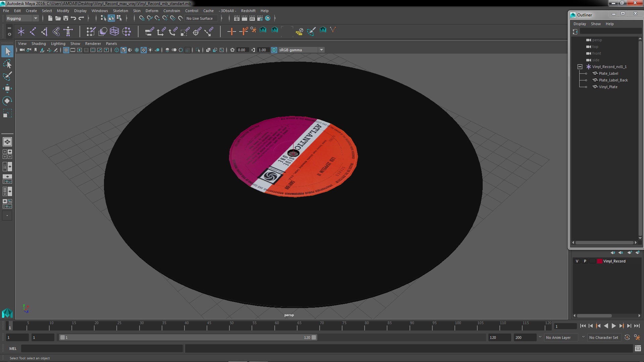Toggle smooth shade all in viewport toolbar
This screenshot has width=644, height=362.
[x=123, y=50]
